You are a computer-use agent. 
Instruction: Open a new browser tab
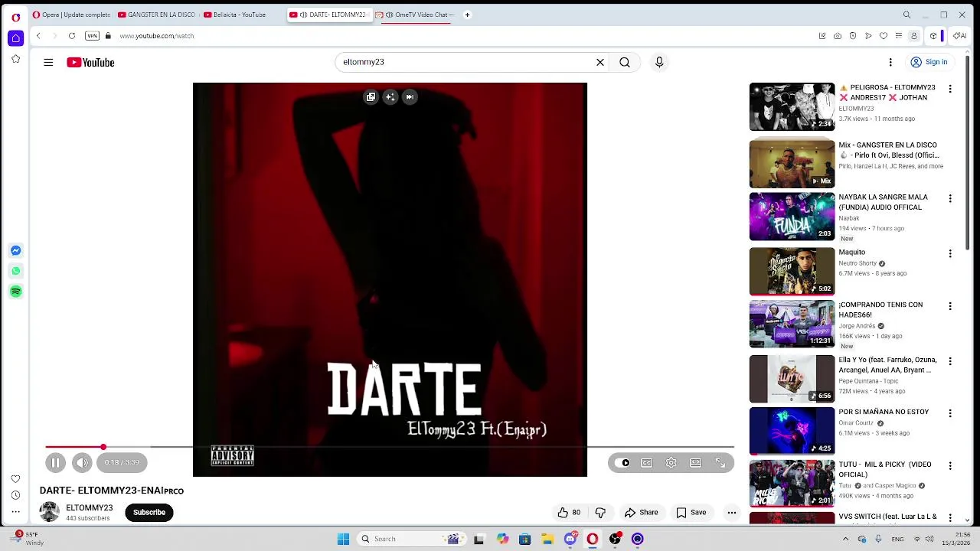pyautogui.click(x=467, y=15)
